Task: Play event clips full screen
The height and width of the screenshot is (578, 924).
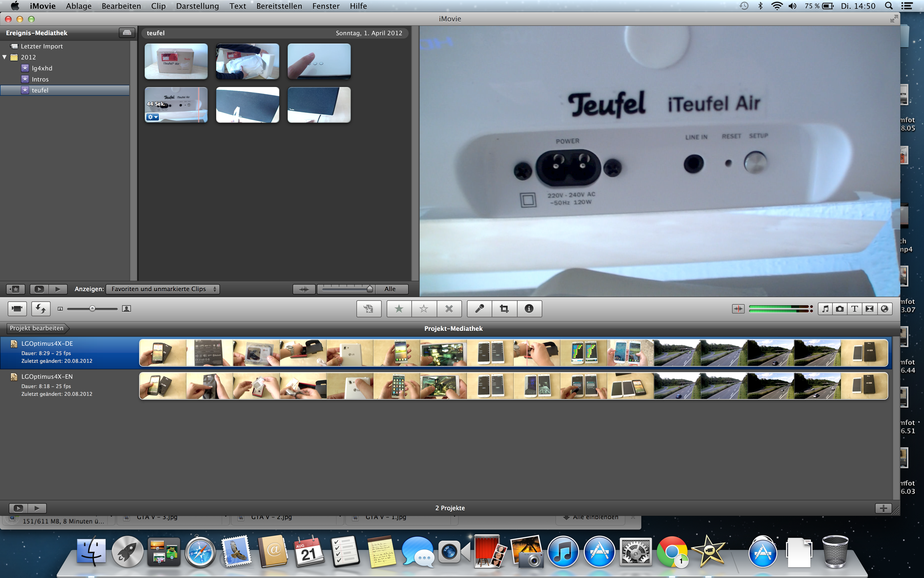Action: (39, 289)
